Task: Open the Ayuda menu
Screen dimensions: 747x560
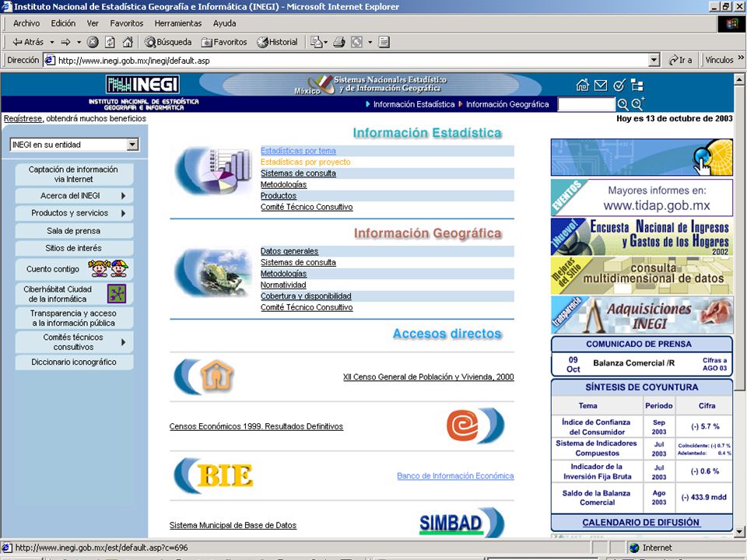Action: [224, 23]
